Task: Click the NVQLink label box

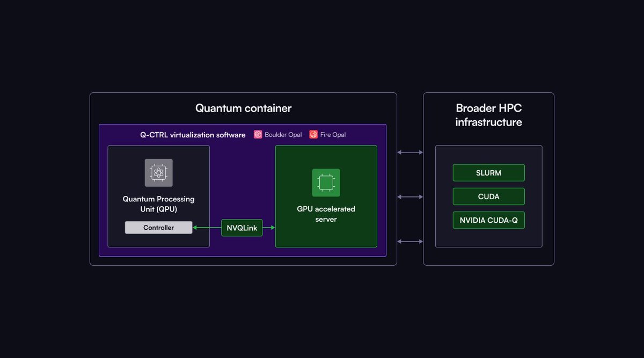Action: pos(242,228)
